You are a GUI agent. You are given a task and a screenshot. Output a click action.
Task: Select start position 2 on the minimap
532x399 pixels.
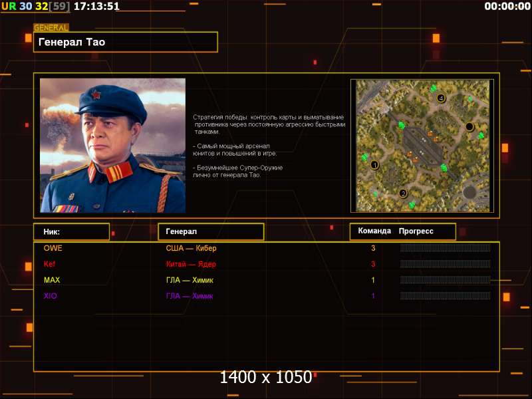coord(403,194)
